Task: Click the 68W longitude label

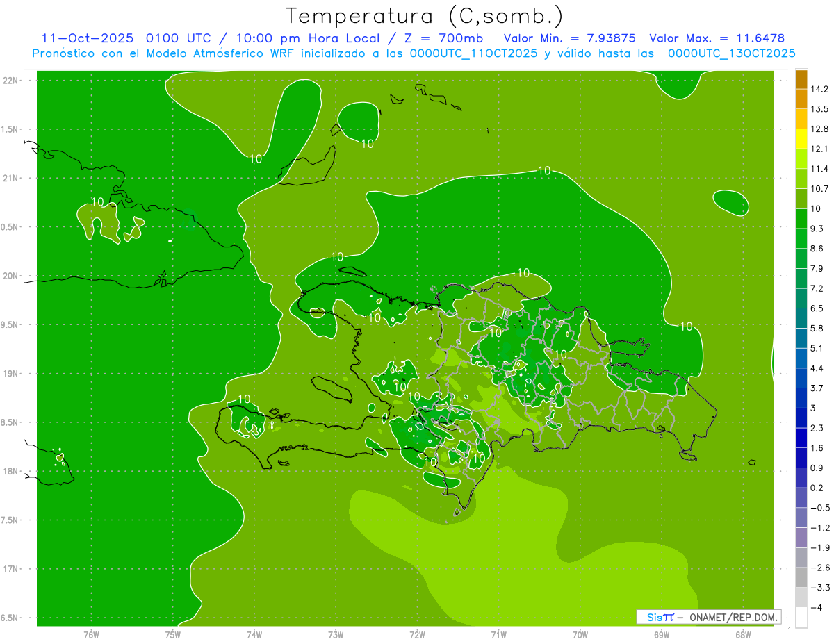Action: coord(743,635)
